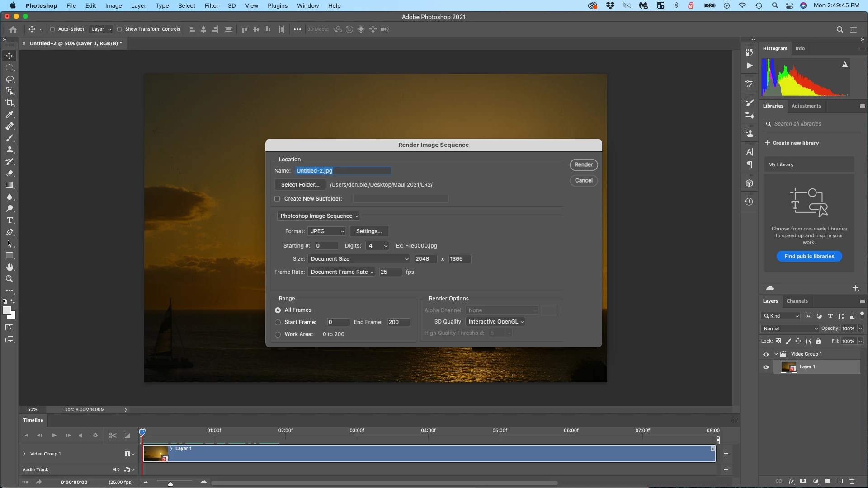Click the timeline scissors split icon

113,436
